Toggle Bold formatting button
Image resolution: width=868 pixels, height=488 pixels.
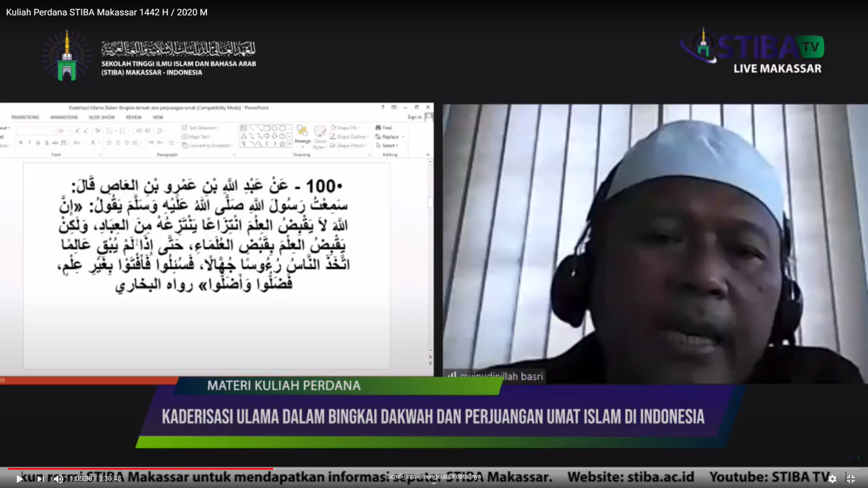[x=21, y=143]
